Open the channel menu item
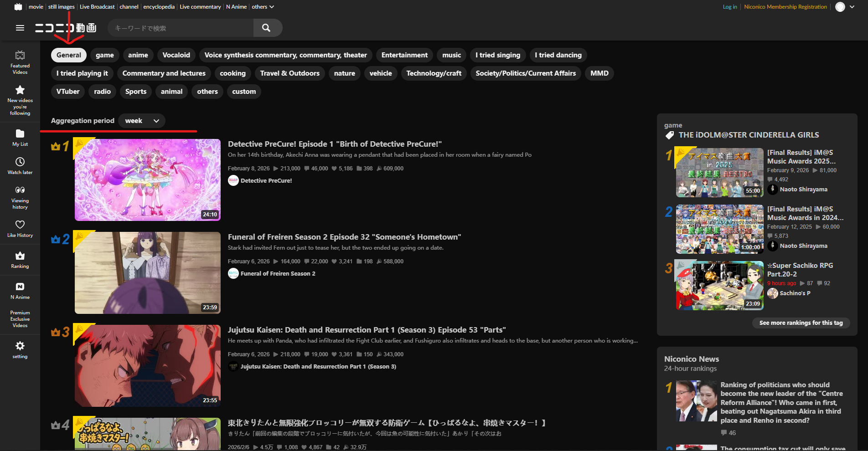The width and height of the screenshot is (868, 451). (x=129, y=7)
